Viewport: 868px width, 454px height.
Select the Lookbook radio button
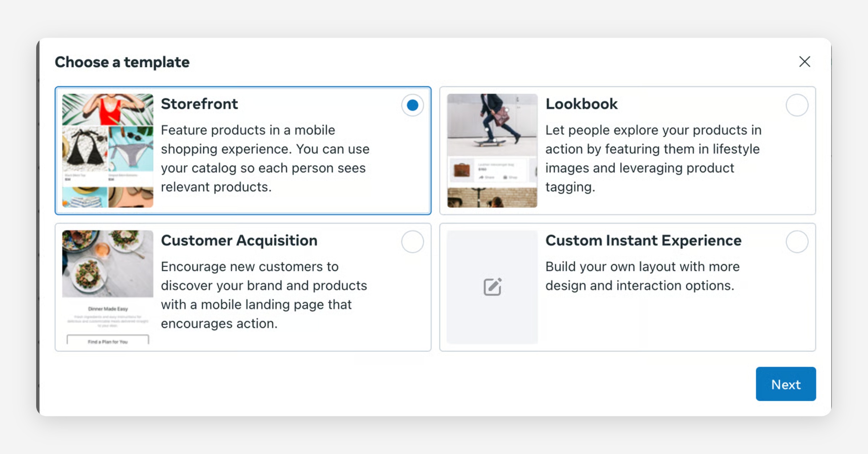pyautogui.click(x=797, y=105)
